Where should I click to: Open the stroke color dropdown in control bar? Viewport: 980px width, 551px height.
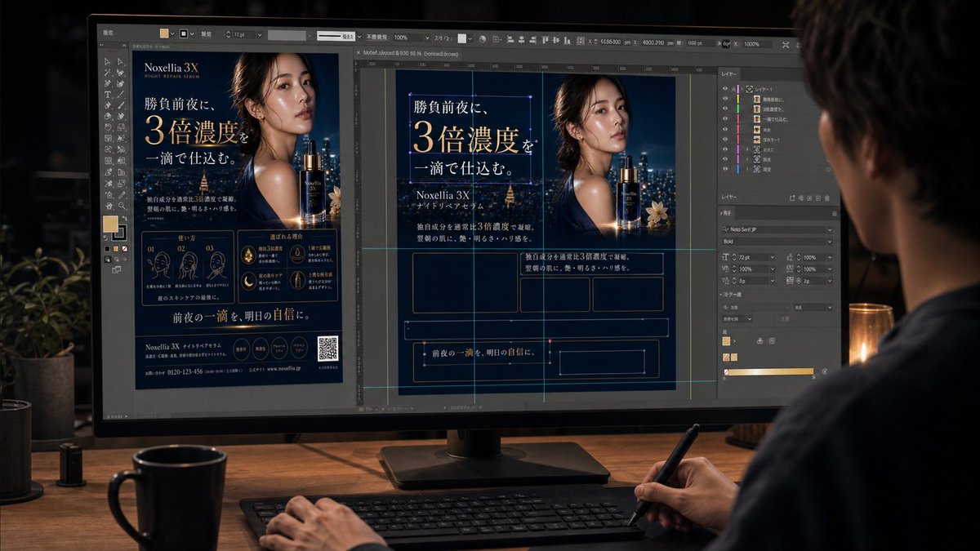tap(192, 34)
